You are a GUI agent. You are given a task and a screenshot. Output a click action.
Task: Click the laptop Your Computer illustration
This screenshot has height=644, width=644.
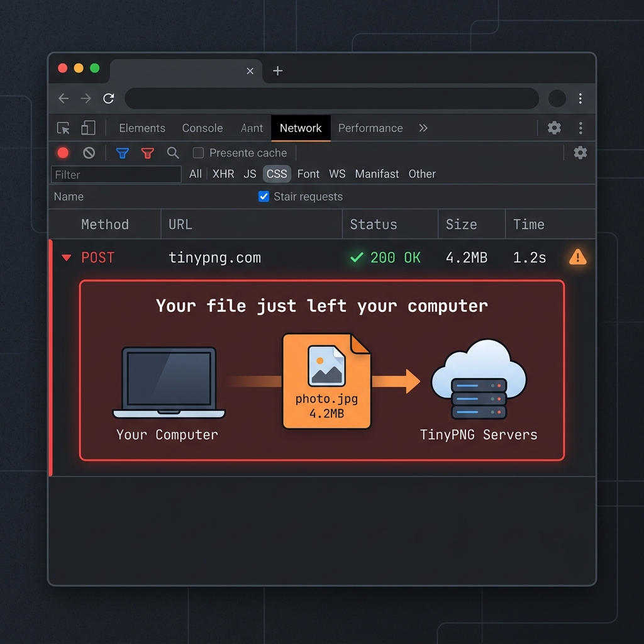169,383
